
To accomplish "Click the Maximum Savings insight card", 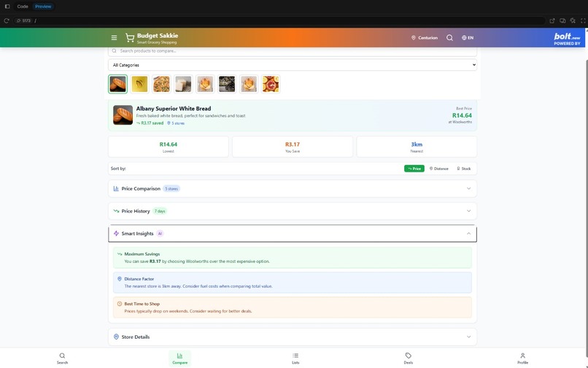I will tap(293, 258).
